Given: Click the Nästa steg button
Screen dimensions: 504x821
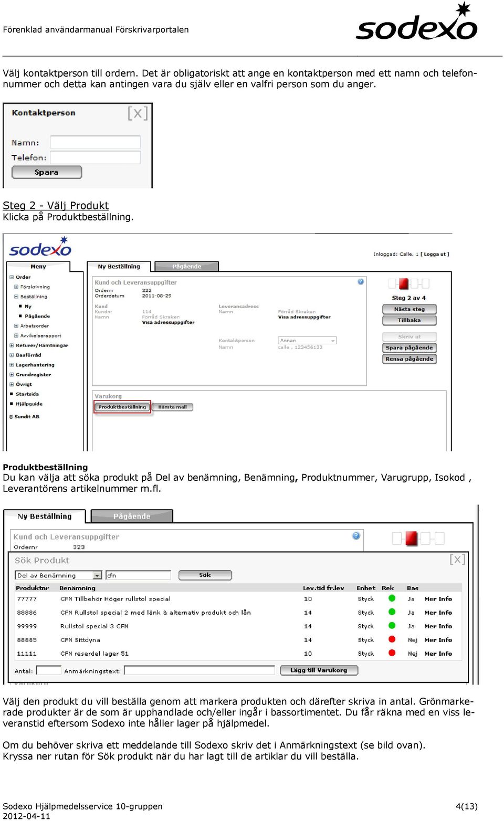Looking at the screenshot, I should click(x=409, y=309).
